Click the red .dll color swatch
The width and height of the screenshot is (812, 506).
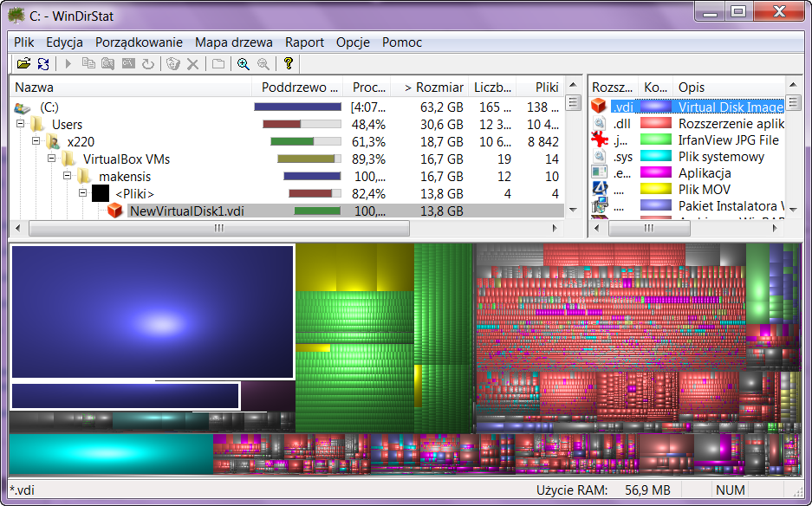point(656,123)
